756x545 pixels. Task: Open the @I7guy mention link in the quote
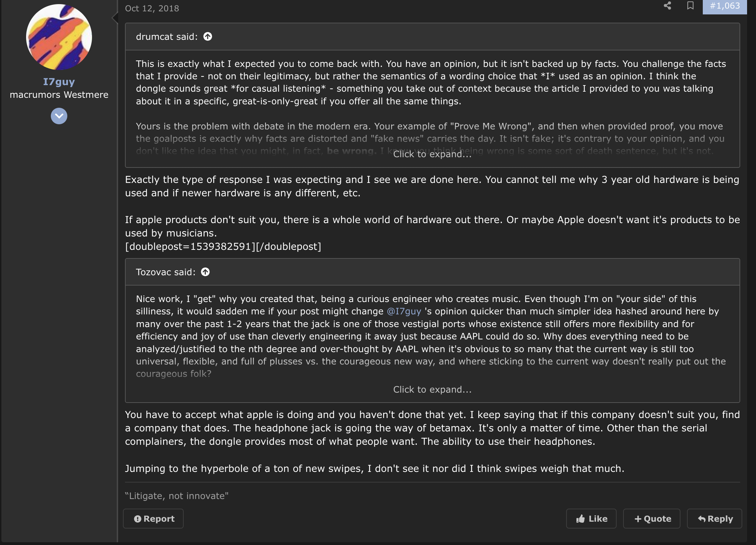[x=404, y=311]
